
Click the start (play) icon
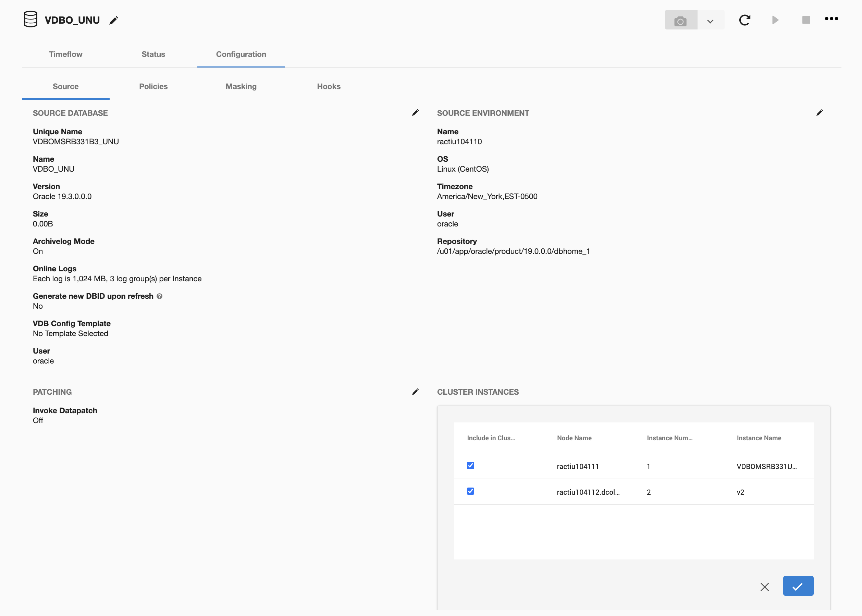pos(775,20)
